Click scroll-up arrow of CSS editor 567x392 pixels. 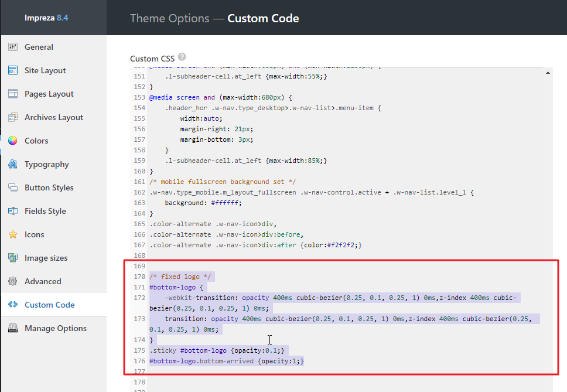tap(548, 73)
